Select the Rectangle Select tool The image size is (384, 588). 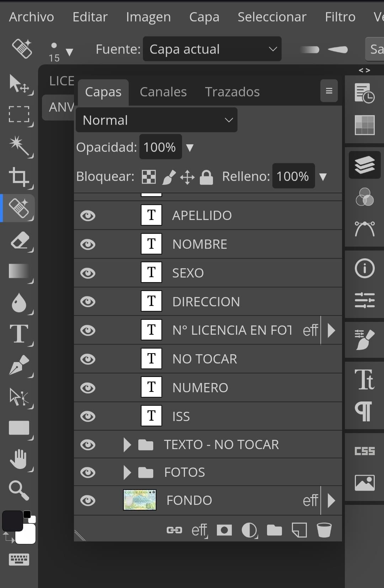[19, 114]
